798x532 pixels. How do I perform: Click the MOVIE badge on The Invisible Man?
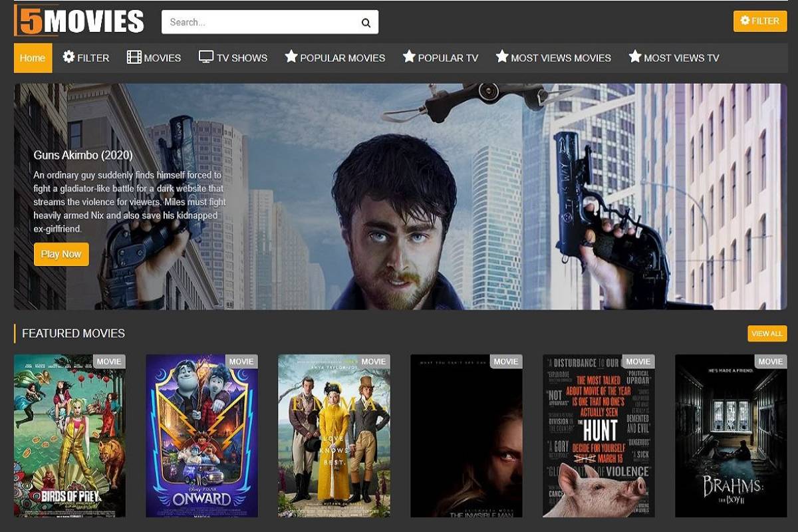[x=506, y=362]
